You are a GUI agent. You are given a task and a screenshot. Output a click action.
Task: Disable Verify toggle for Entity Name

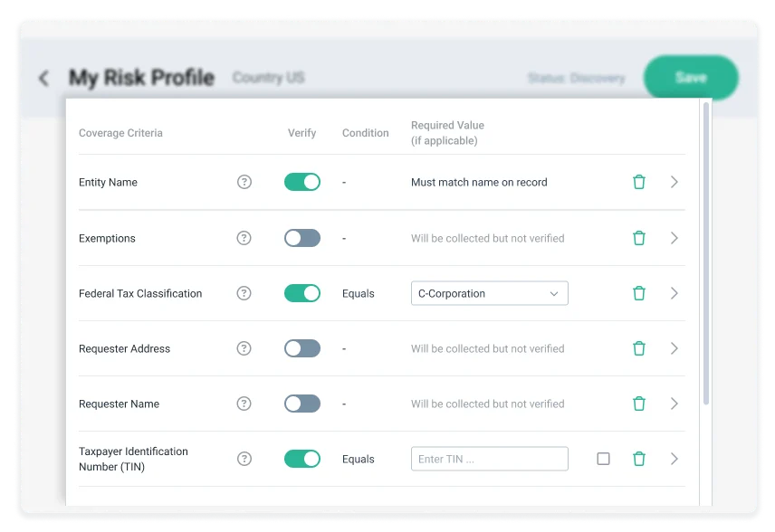pos(302,182)
